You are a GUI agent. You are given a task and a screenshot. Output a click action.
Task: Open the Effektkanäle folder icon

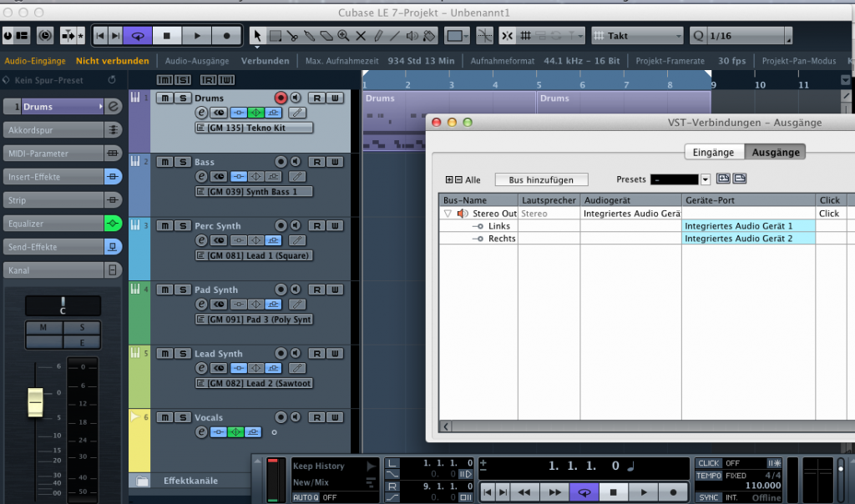click(x=142, y=481)
